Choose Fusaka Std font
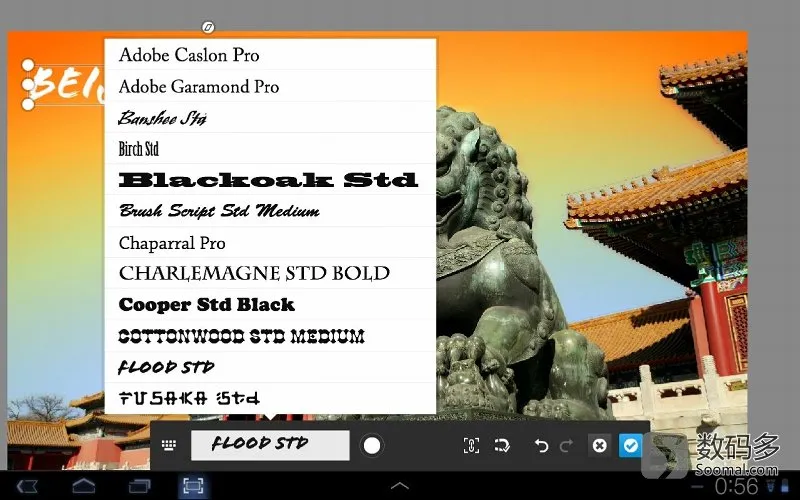Image resolution: width=800 pixels, height=500 pixels. coord(270,398)
